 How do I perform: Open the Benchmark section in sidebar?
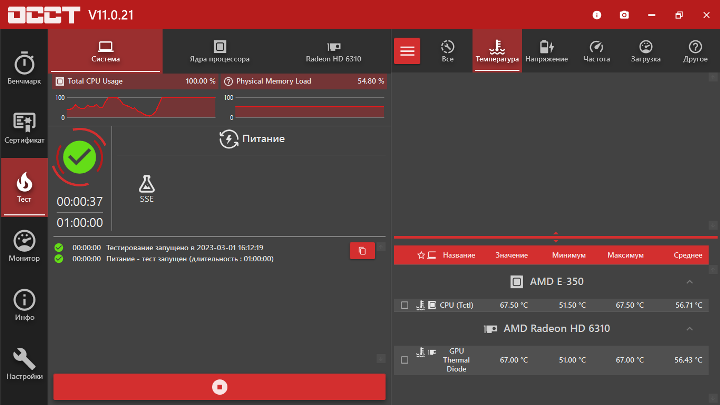[x=24, y=68]
